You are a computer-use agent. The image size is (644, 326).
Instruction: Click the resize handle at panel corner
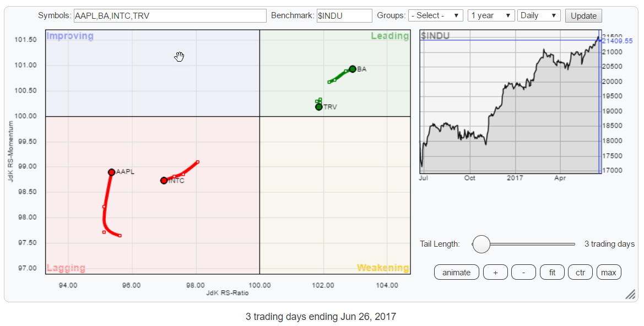tap(630, 295)
